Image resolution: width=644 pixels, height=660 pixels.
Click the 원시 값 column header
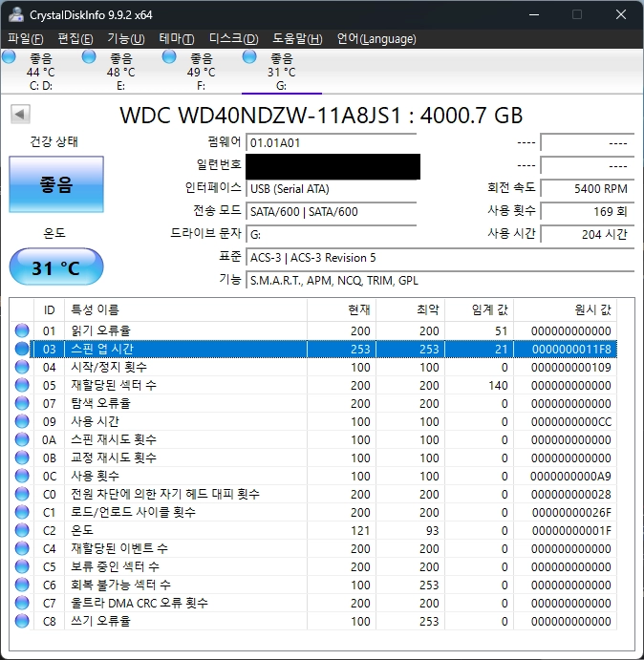pos(566,309)
